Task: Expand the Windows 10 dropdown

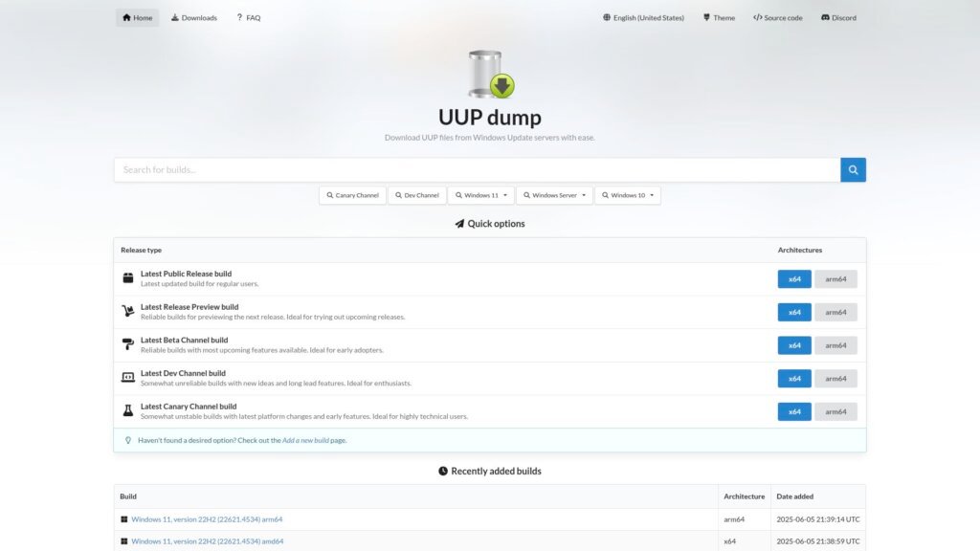Action: point(628,195)
